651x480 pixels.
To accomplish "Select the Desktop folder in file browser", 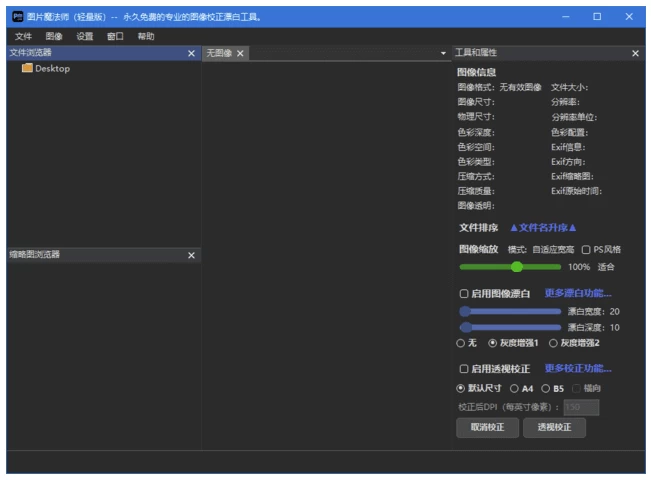I will [x=46, y=68].
